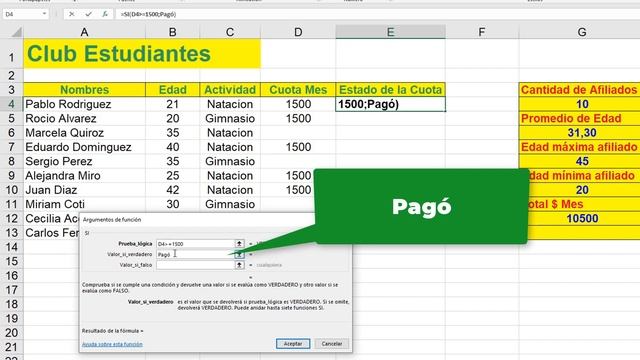The height and width of the screenshot is (360, 640).
Task: Click the 'Sergio Perez' cell
Action: point(84,161)
